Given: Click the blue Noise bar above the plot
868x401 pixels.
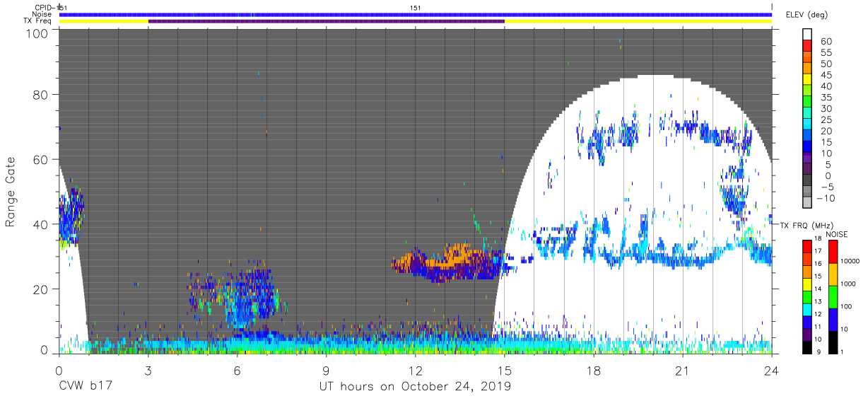Looking at the screenshot, I should point(416,14).
